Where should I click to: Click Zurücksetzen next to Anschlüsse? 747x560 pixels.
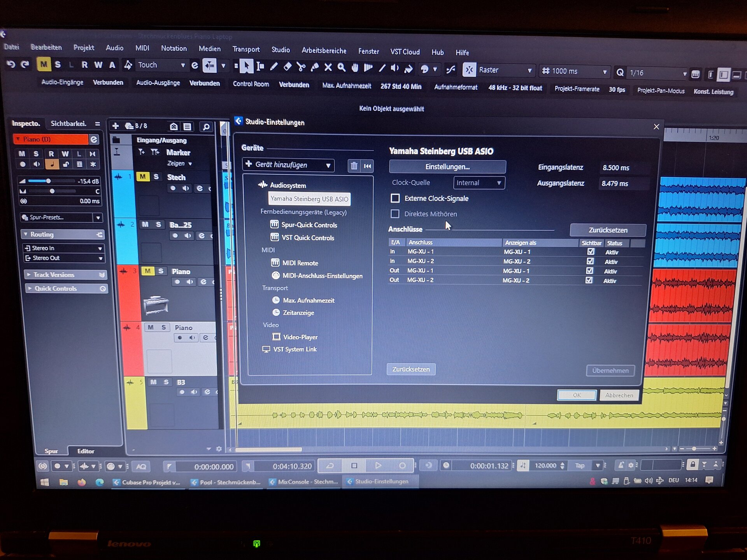tap(608, 230)
